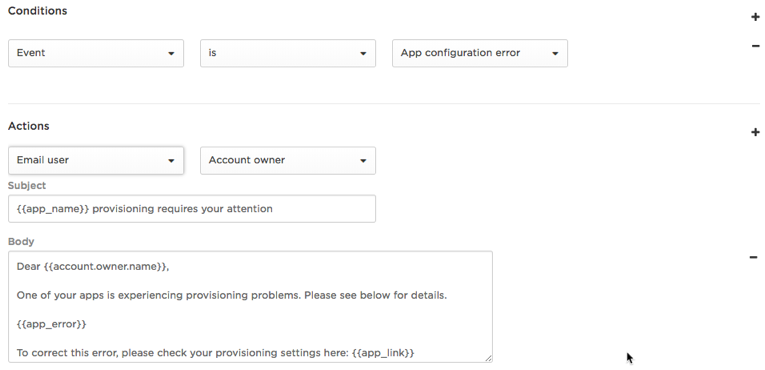Screen dimensions: 765x370
Task: Click into the Subject input field
Action: (192, 209)
